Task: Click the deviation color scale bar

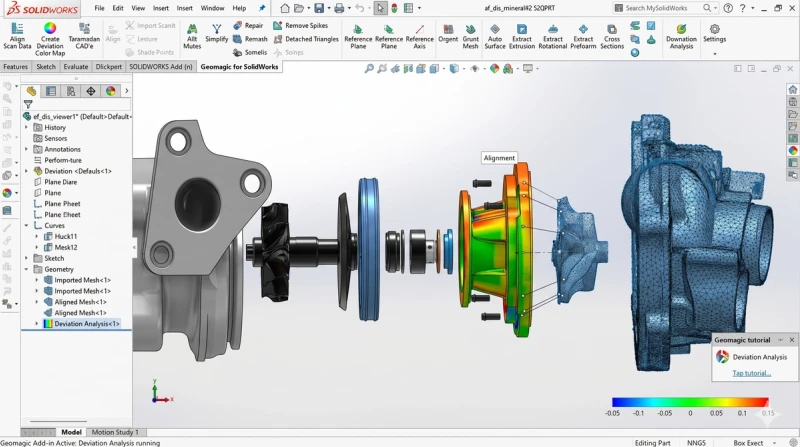Action: pyautogui.click(x=690, y=402)
